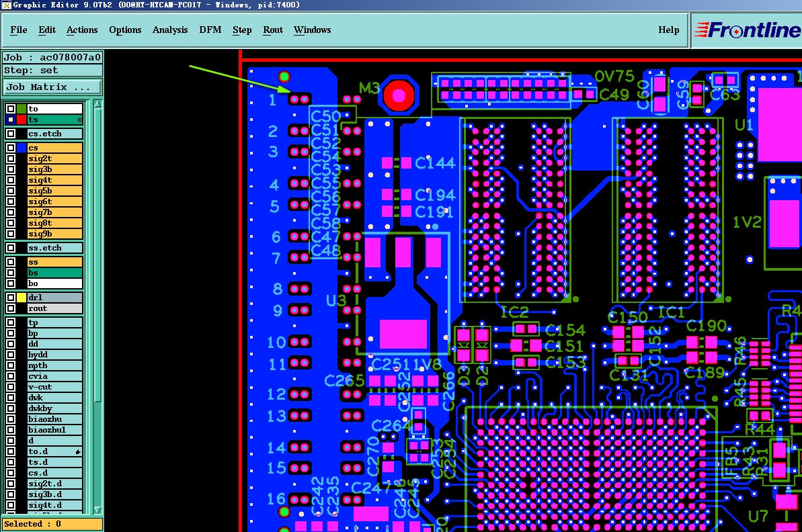Select the 'bs' layer name
802x532 pixels.
point(54,273)
